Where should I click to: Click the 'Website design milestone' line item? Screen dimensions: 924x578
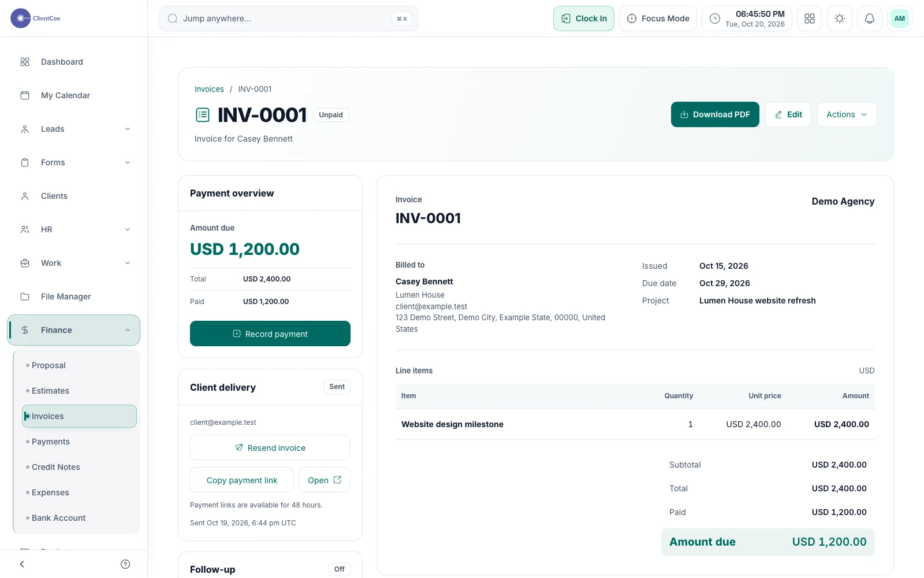coord(452,424)
